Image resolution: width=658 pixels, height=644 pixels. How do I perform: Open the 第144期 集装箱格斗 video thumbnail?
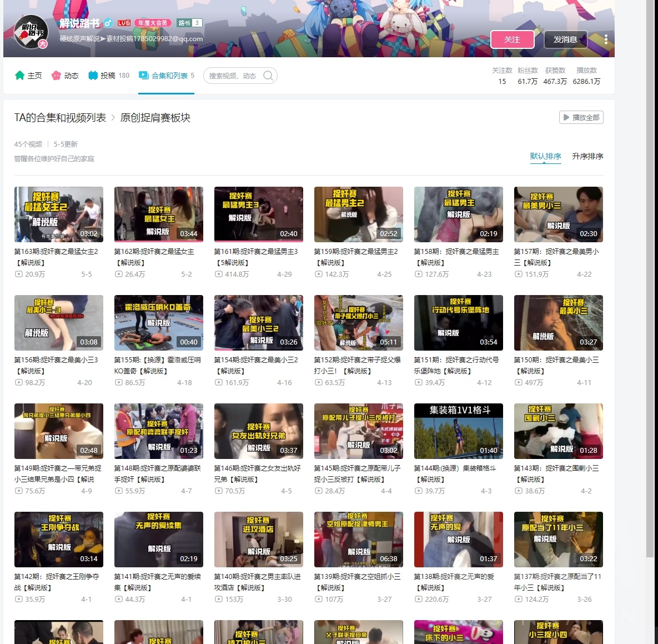coord(458,431)
